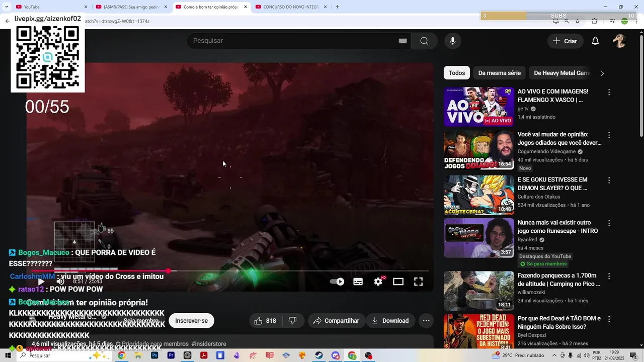Open more actions ellipsis beside Download
The image size is (644, 362).
(426, 321)
